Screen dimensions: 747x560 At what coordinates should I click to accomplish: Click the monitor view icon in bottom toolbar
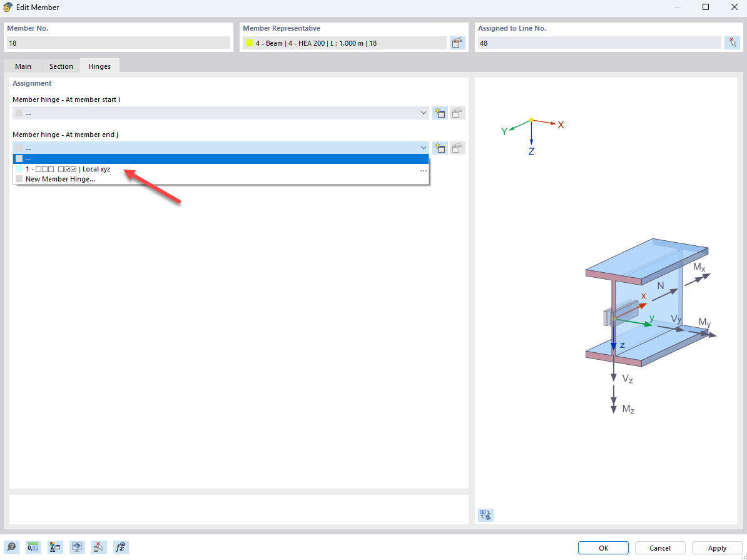(x=77, y=547)
